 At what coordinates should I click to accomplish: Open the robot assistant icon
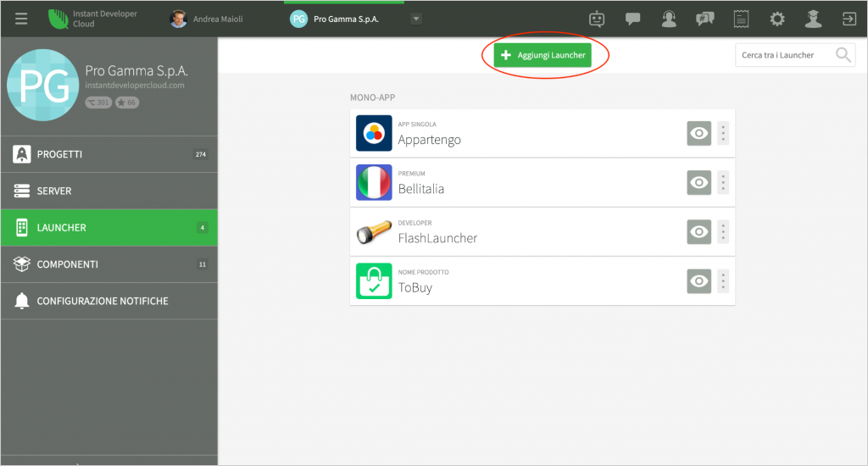coord(597,19)
